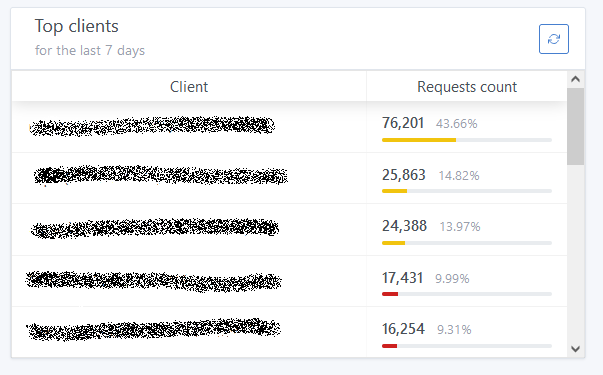Image resolution: width=603 pixels, height=375 pixels.
Task: Click the yellow 13.97% progress bar
Action: coord(467,243)
